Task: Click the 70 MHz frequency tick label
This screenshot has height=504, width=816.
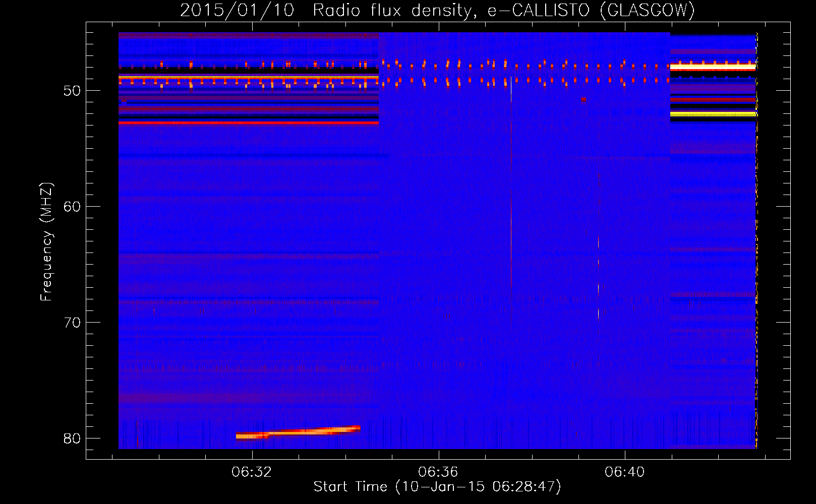Action: point(72,323)
